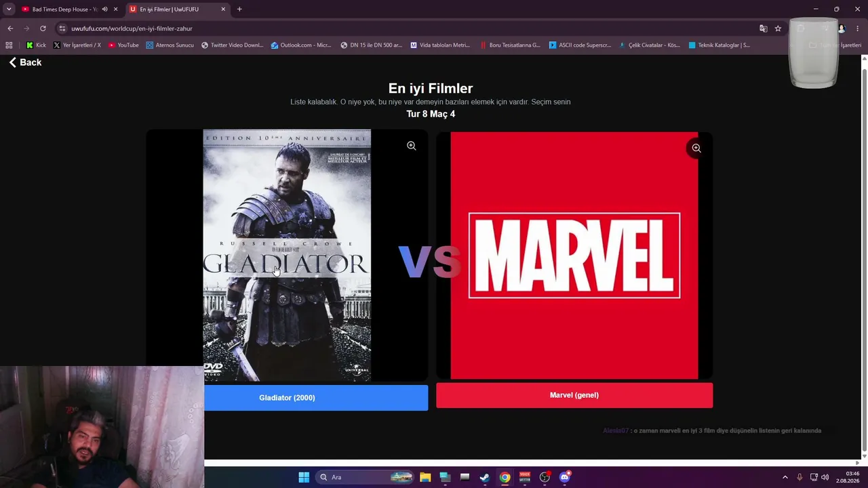Vote for Marvel (genel)
This screenshot has width=868, height=488.
tap(574, 395)
